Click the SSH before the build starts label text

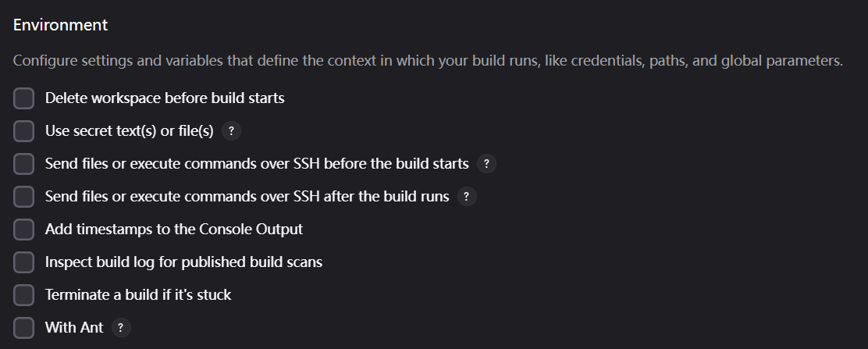257,164
